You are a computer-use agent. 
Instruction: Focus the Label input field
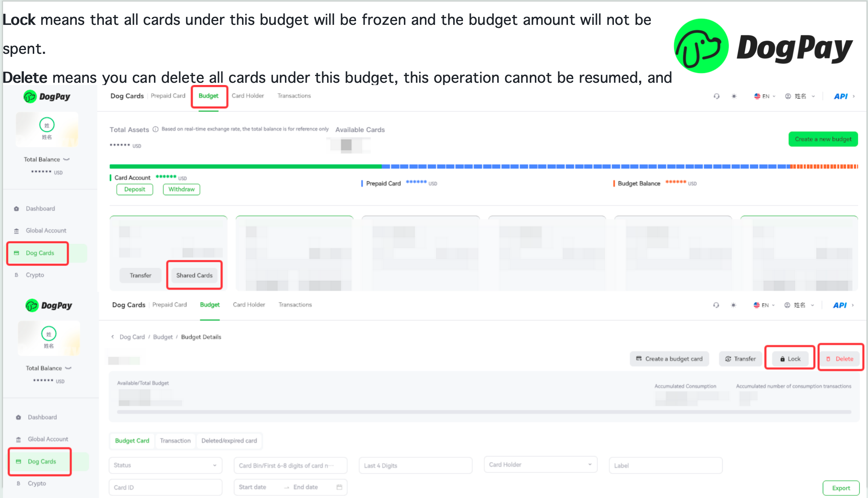665,465
